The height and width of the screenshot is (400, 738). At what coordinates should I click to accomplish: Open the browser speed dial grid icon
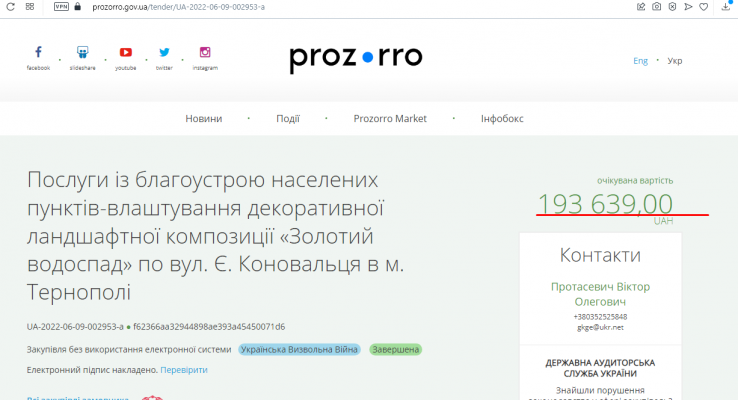tap(30, 7)
